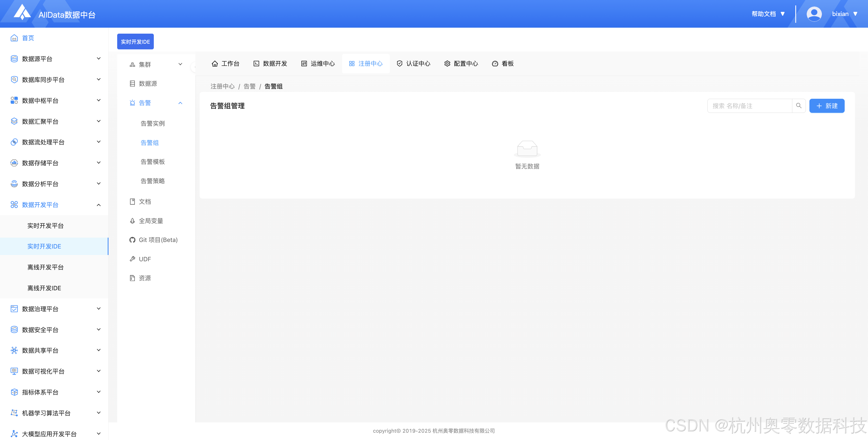Click the search magnifier icon button
The height and width of the screenshot is (440, 868).
point(798,106)
